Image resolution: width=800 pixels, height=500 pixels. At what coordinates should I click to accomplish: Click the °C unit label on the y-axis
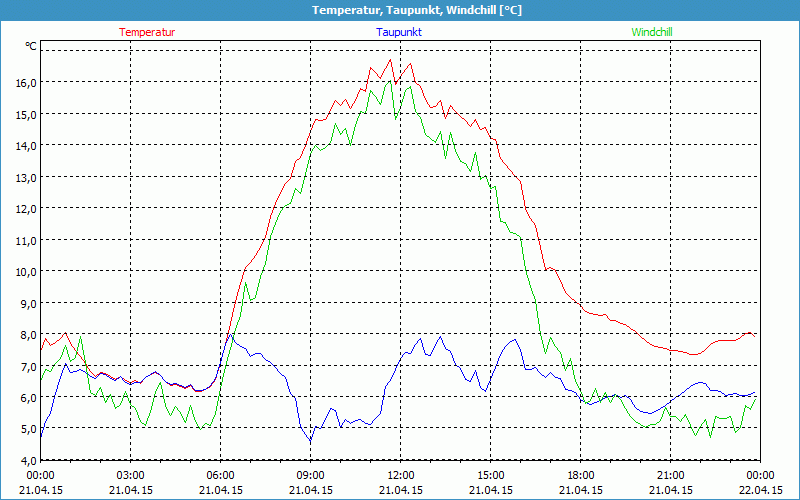point(30,46)
